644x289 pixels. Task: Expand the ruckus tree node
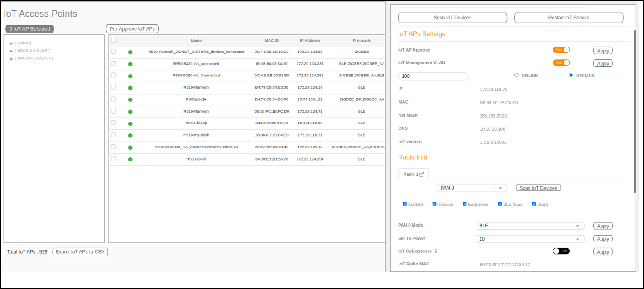tap(11, 43)
